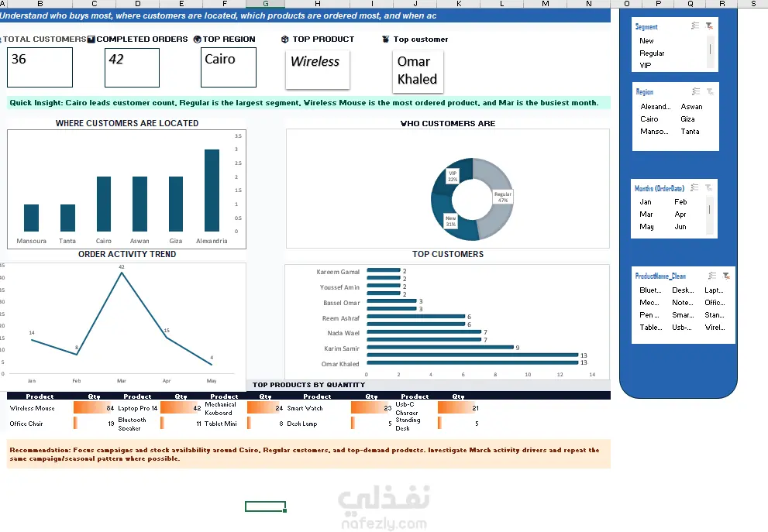Pick Stan... in the ProductName_Clean slicer
Image resolution: width=768 pixels, height=532 pixels.
(715, 315)
